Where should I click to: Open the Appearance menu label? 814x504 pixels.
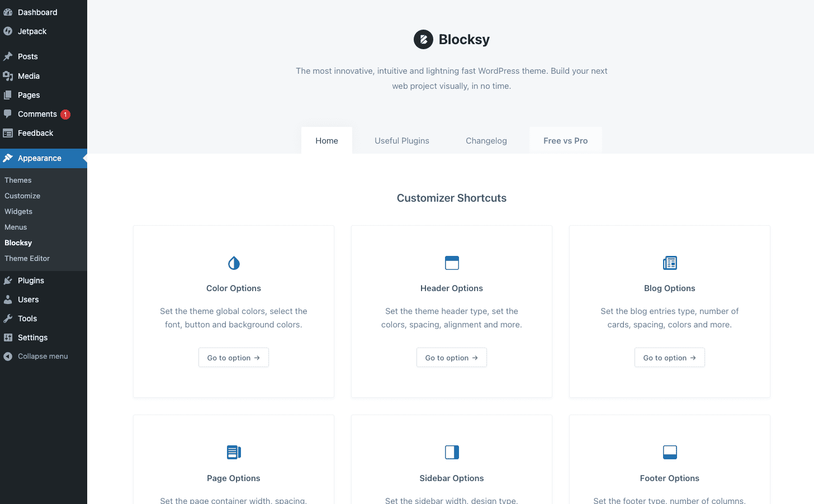[40, 158]
